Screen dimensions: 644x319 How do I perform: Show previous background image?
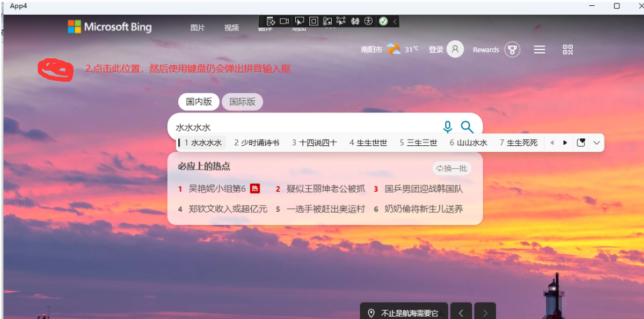coord(461,313)
